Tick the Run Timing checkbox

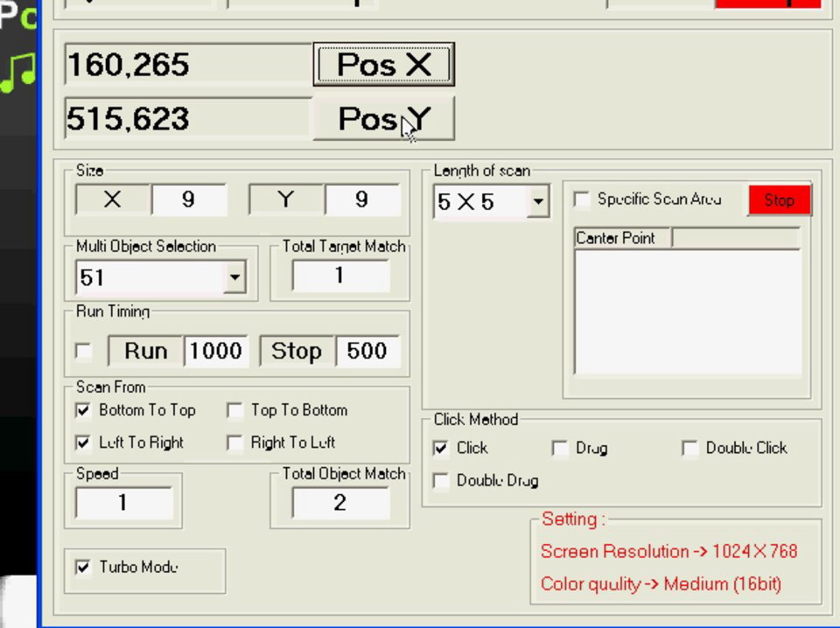click(83, 351)
